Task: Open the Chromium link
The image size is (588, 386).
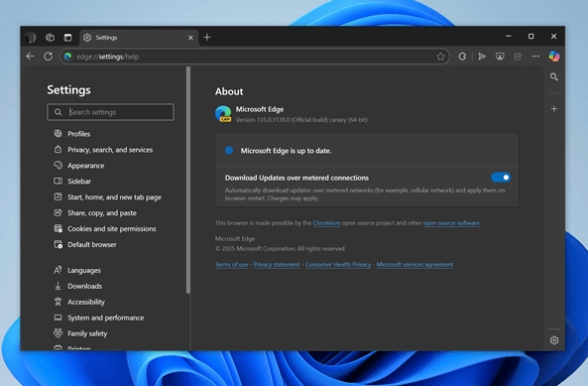Action: point(326,223)
